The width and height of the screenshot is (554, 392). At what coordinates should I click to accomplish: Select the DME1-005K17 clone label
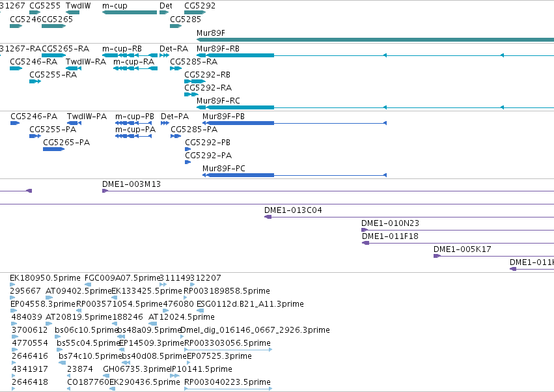click(462, 249)
